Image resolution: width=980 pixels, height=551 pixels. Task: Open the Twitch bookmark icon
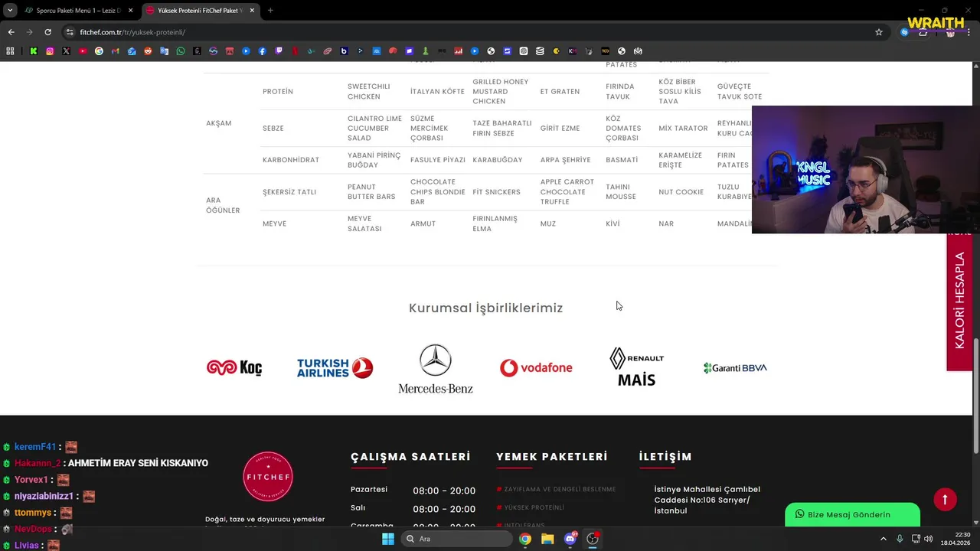[x=279, y=51]
